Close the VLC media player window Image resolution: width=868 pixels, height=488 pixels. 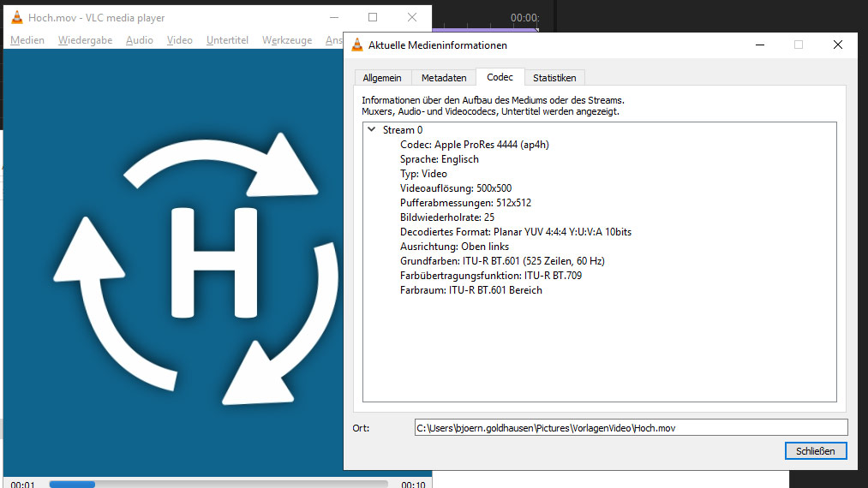(412, 17)
